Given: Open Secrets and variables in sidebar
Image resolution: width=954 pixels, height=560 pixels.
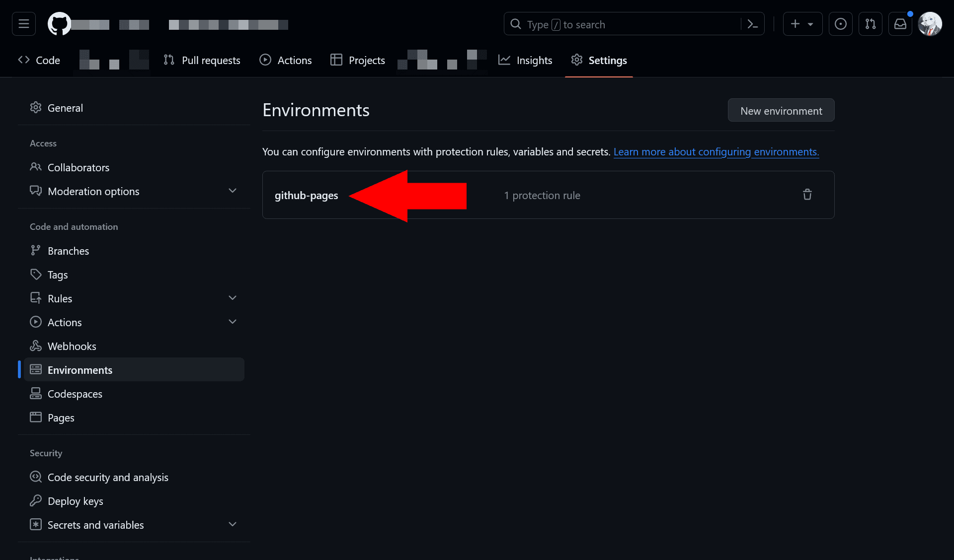Looking at the screenshot, I should pyautogui.click(x=134, y=525).
